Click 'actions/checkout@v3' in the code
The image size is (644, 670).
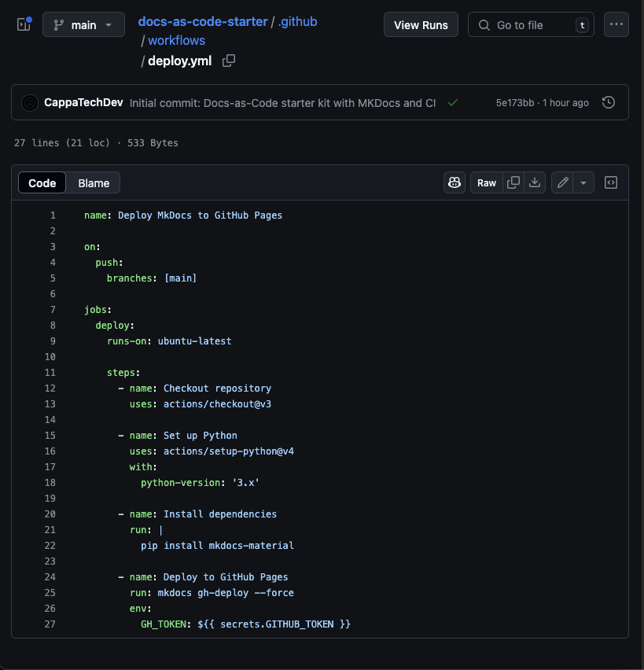[217, 403]
